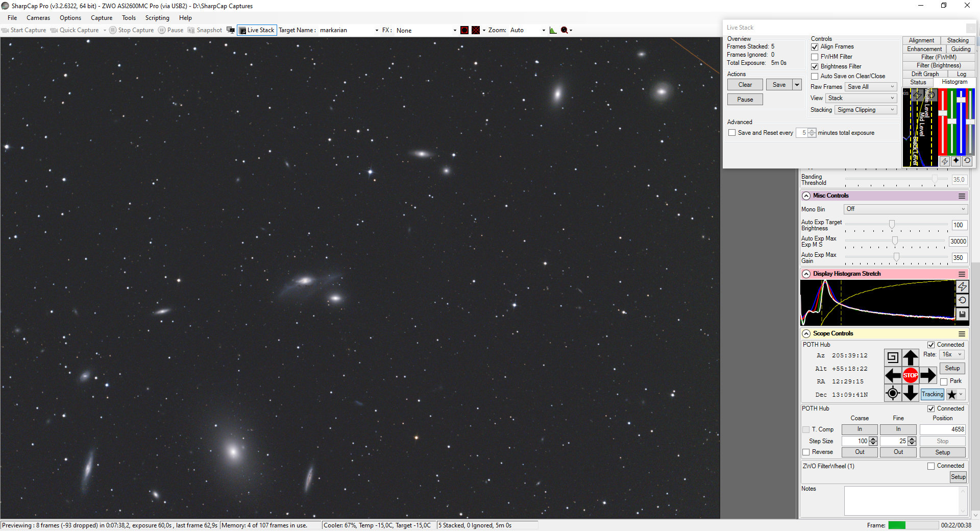Click the four-point star button under colour sliders

pyautogui.click(x=956, y=161)
